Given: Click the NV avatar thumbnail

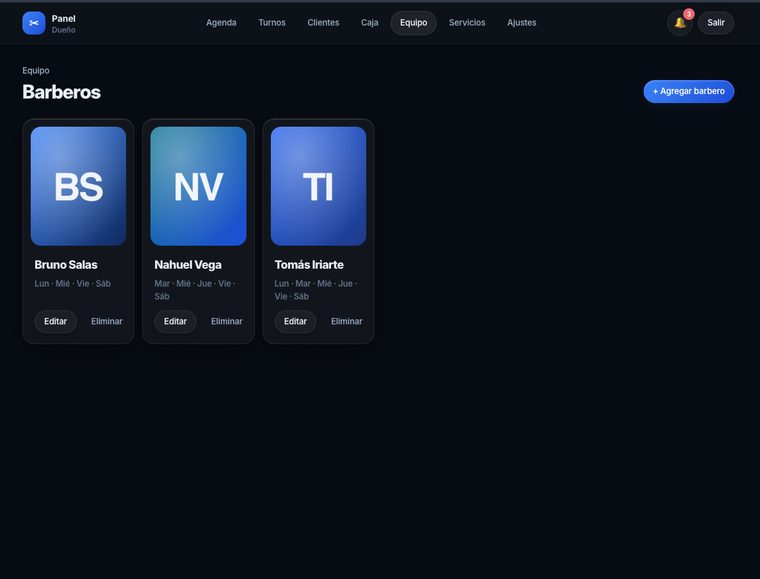Looking at the screenshot, I should (198, 186).
